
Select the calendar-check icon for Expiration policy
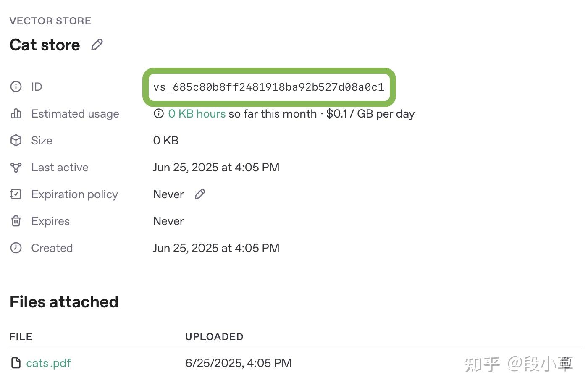16,194
